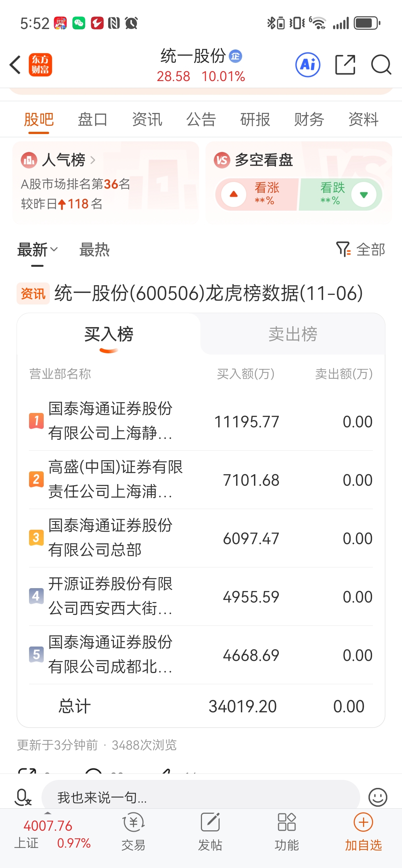402x868 pixels.
Task: Vote 看涨 bullish button
Action: [257, 194]
